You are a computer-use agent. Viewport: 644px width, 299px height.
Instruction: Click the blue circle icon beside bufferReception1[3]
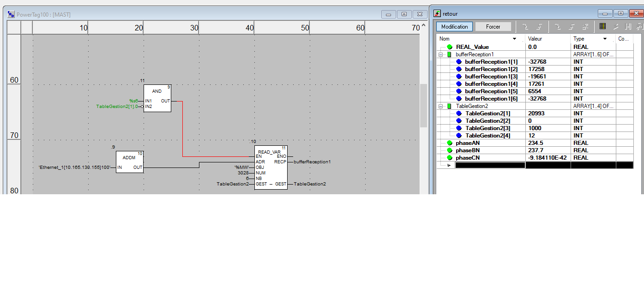(459, 77)
